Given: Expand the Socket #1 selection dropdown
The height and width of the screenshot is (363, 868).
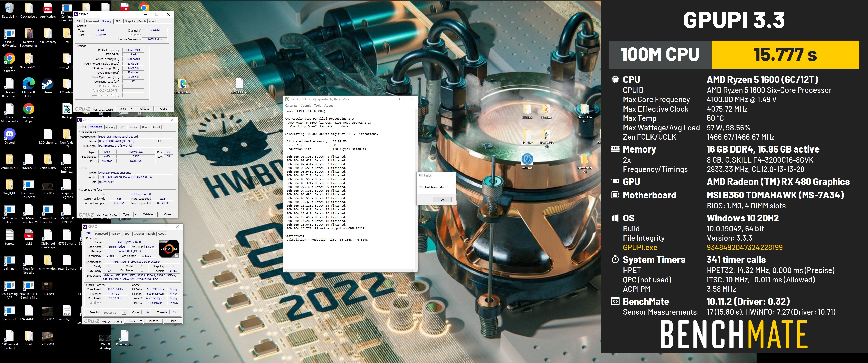Looking at the screenshot, I should [124, 313].
